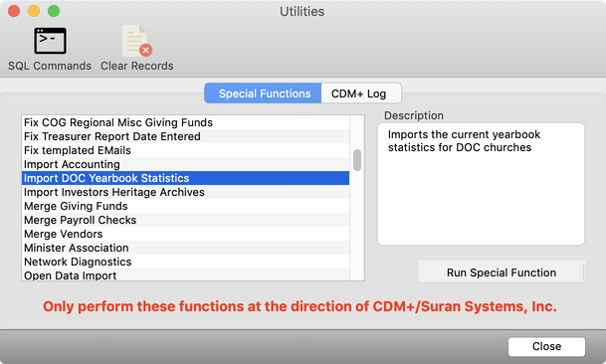This screenshot has height=364, width=606.
Task: Pick Open Data Import entry
Action: [x=185, y=274]
